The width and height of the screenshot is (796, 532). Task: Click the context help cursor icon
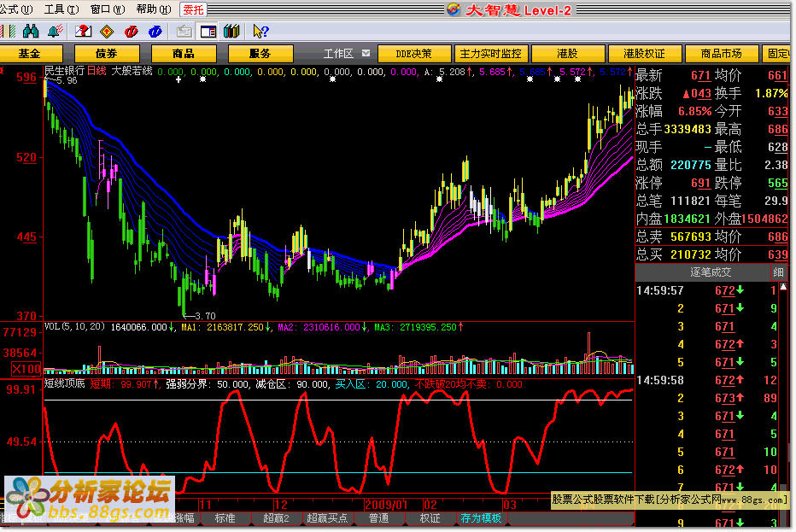click(x=260, y=32)
